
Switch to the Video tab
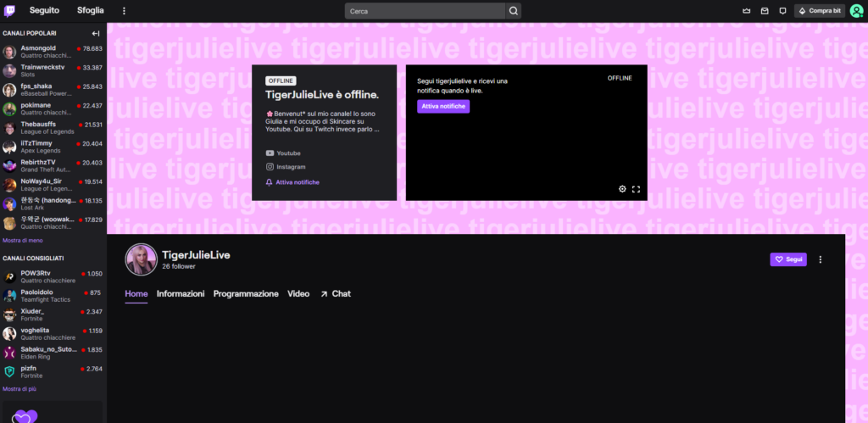[x=298, y=294]
